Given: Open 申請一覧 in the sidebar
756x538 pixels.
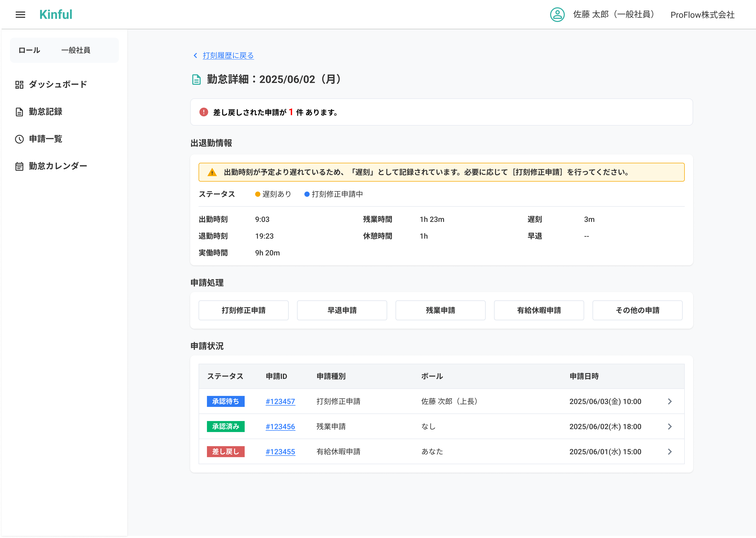Looking at the screenshot, I should [x=45, y=139].
